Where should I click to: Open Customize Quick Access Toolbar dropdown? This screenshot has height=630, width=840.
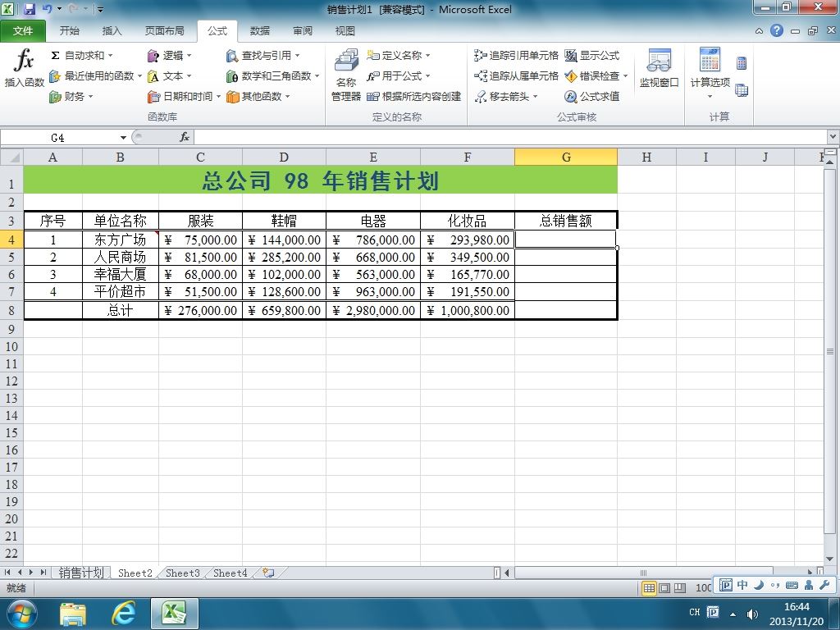(99, 9)
